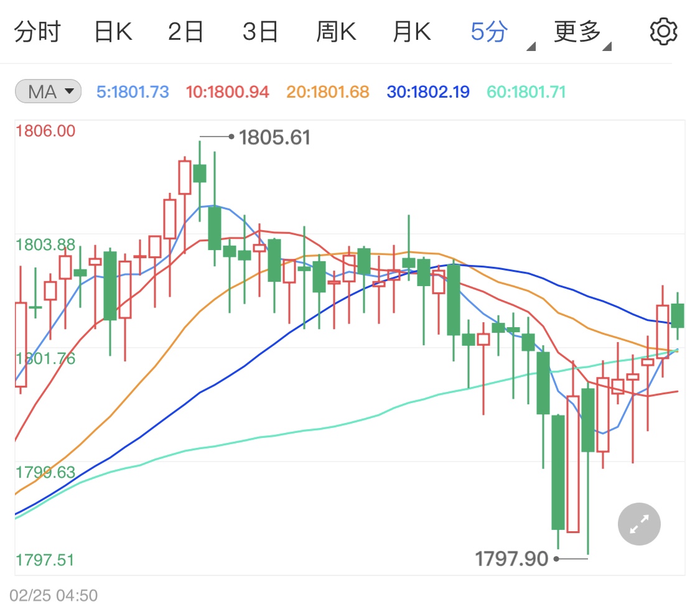Open chart settings gear icon
The image size is (700, 604).
pos(663,31)
